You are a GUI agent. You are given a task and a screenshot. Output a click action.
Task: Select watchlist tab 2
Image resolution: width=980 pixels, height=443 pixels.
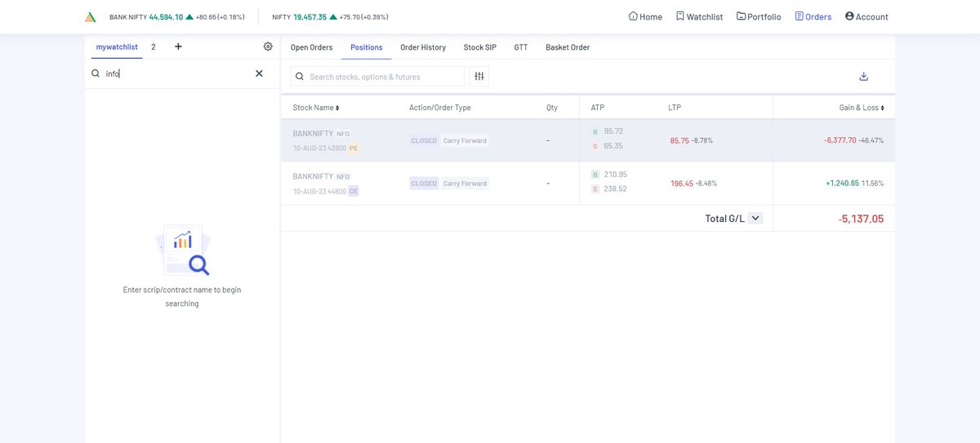coord(154,47)
